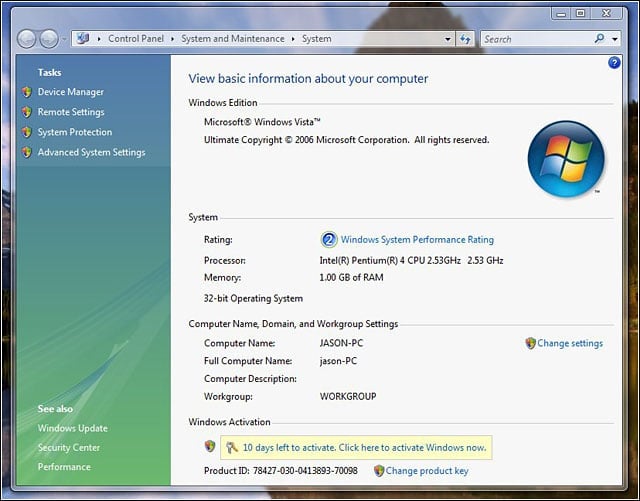Select the System breadcrumb item
The width and height of the screenshot is (640, 501).
pyautogui.click(x=316, y=39)
